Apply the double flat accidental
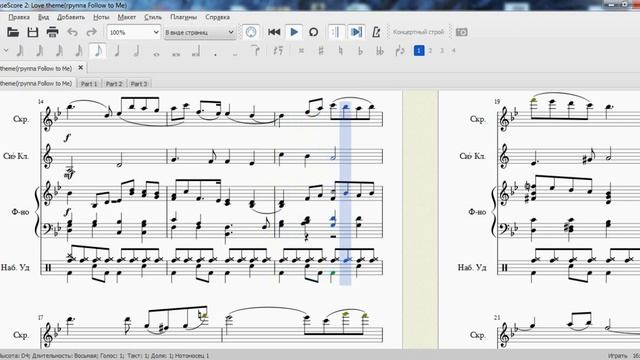640x360 pixels. (x=380, y=51)
